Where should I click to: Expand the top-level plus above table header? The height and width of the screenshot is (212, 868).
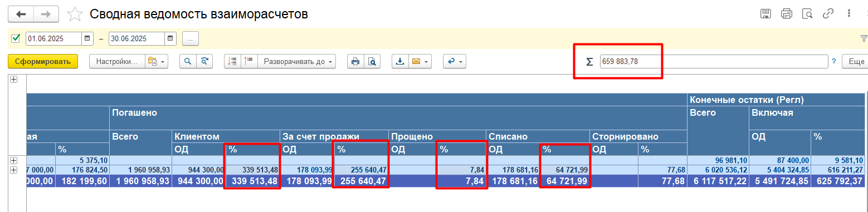tap(13, 80)
